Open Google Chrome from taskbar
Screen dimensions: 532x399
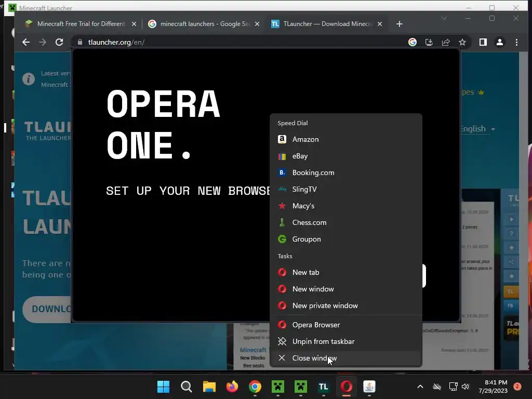click(255, 387)
